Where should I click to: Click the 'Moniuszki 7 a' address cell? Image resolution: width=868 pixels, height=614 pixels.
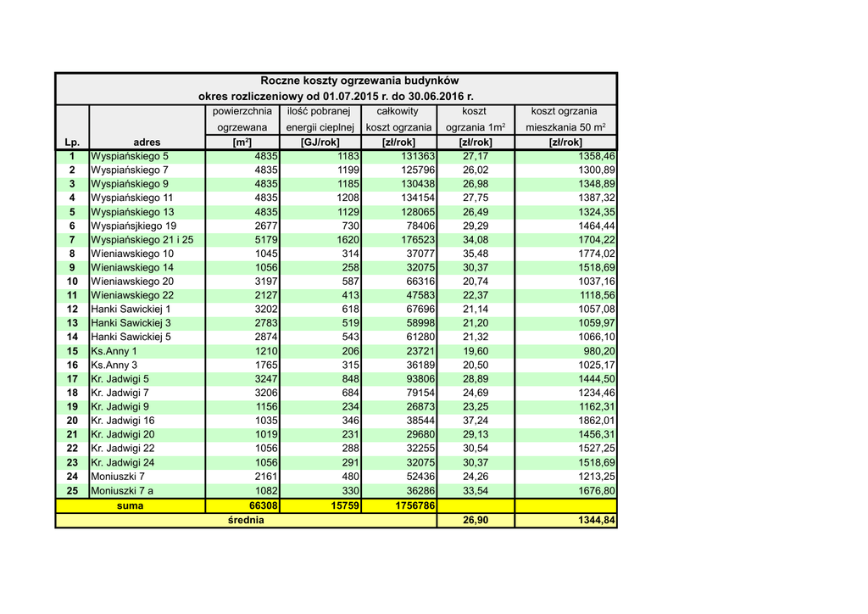pos(124,491)
